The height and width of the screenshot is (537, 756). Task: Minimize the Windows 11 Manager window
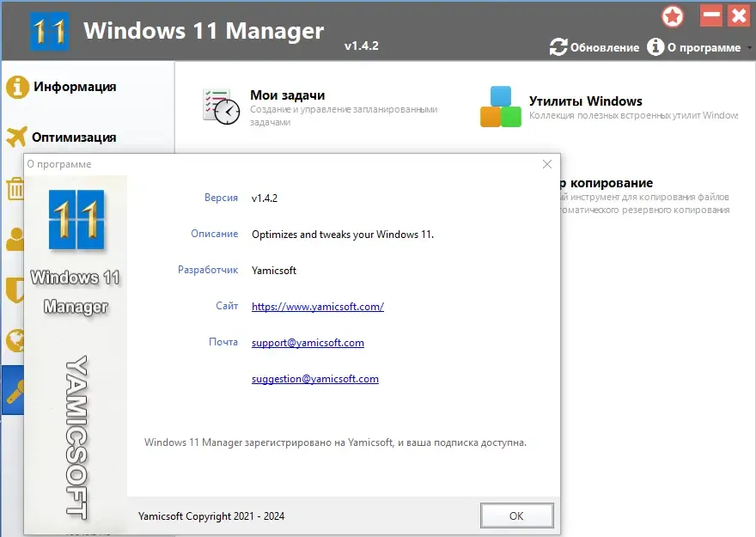click(x=711, y=15)
